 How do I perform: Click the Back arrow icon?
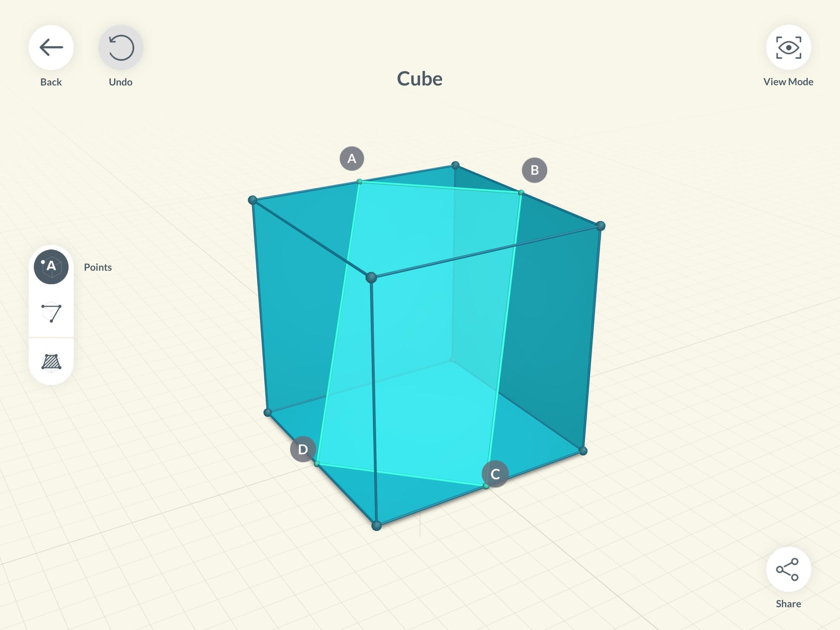pos(51,47)
